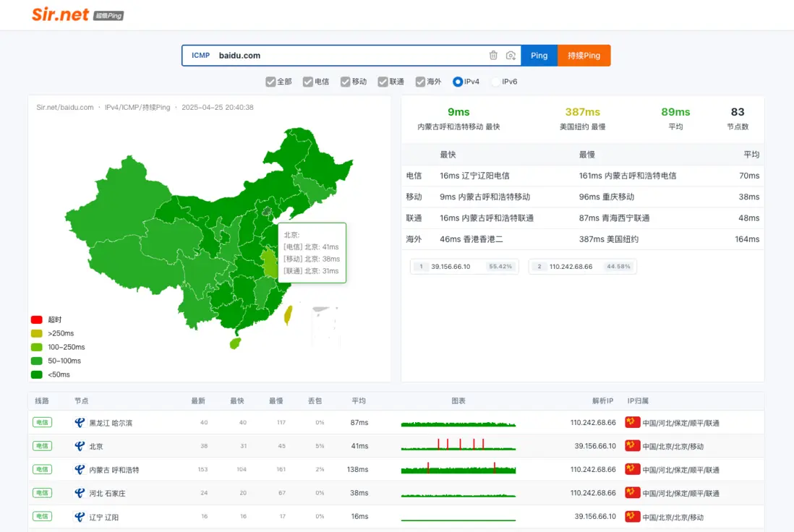Select the 39.156.66.10 IP tab
The image size is (794, 532).
pos(464,267)
